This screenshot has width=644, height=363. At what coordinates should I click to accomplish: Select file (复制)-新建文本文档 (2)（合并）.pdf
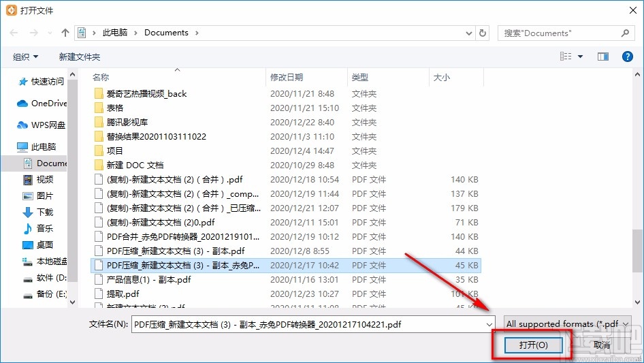pyautogui.click(x=285, y=180)
